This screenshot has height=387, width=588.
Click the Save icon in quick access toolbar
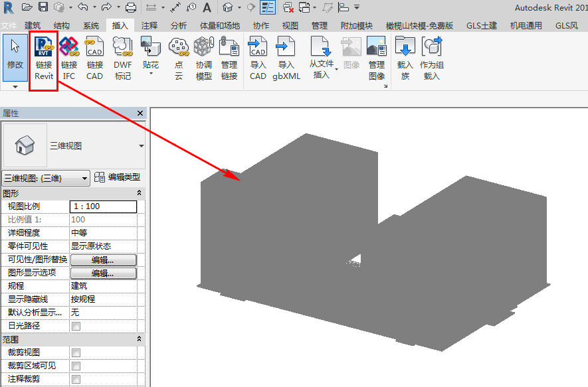[43, 7]
